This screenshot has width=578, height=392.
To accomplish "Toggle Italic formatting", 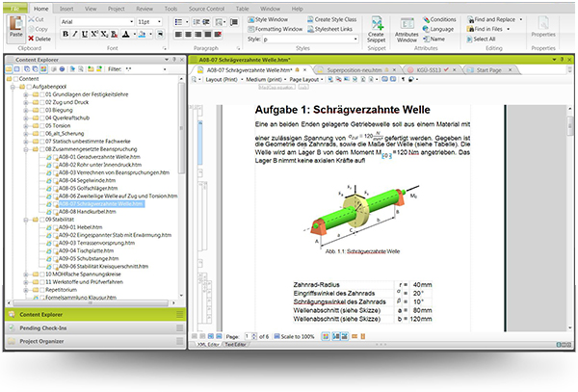I will click(x=75, y=35).
